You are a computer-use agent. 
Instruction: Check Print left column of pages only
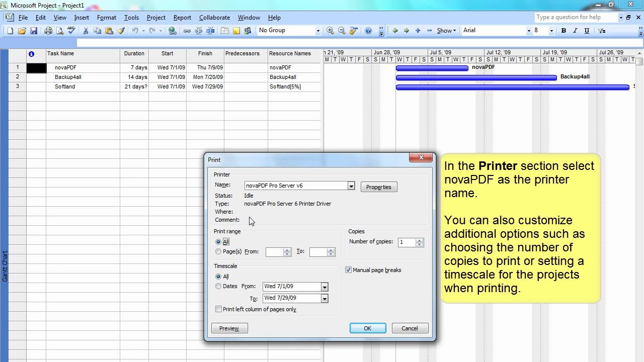tap(218, 309)
